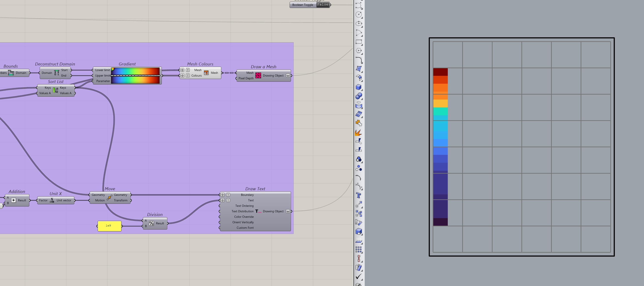Select the Polygon hexagon tool
This screenshot has width=644, height=286.
click(x=359, y=51)
